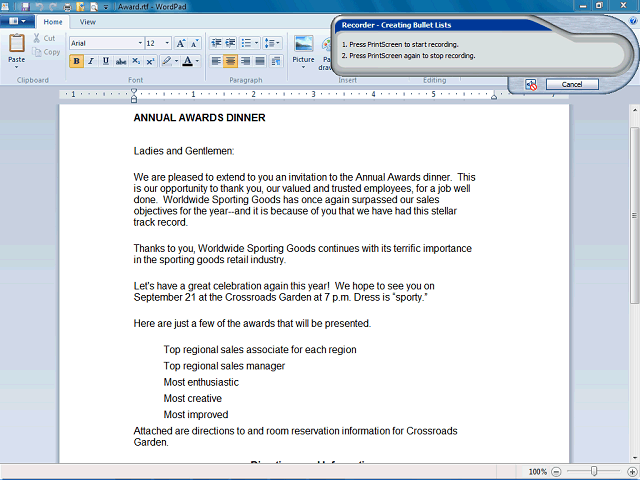Click the 'Most improved' line
This screenshot has width=640, height=480.
coord(196,415)
